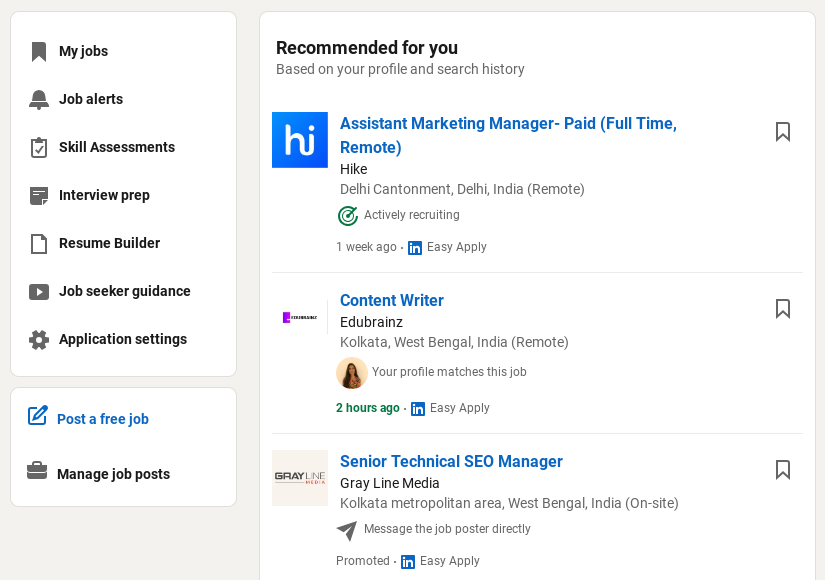Click Easy Apply text under Content Writer
The width and height of the screenshot is (825, 580).
tap(460, 408)
